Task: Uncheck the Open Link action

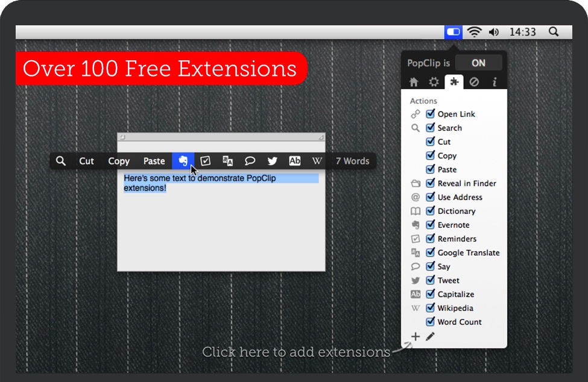Action: (431, 114)
